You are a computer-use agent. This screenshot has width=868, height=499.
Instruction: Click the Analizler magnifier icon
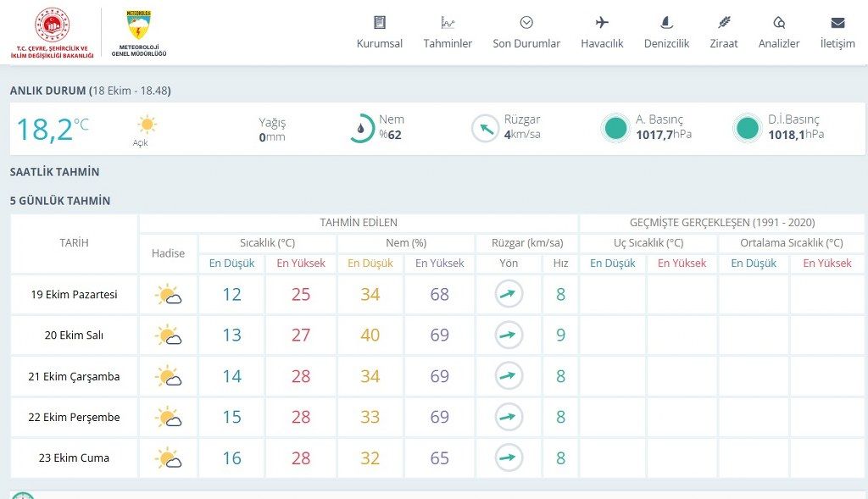pos(779,22)
